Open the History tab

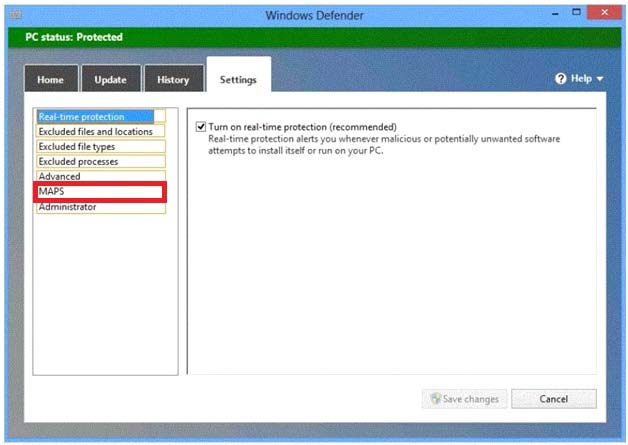pyautogui.click(x=173, y=79)
